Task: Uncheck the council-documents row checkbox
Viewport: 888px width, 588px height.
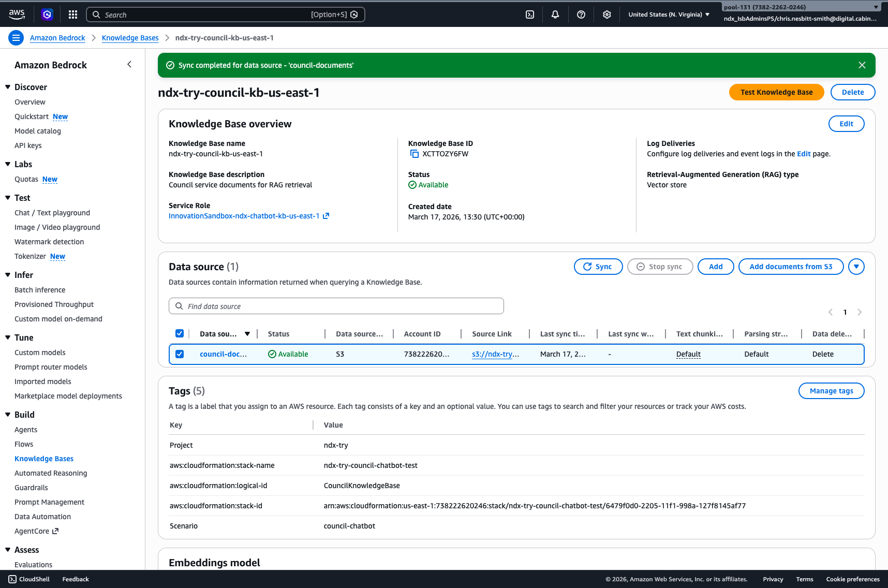Action: click(x=180, y=354)
